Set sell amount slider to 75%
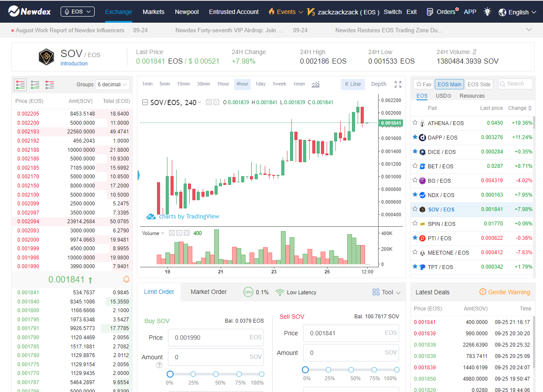Viewport: 543px width, 392px height. (374, 370)
